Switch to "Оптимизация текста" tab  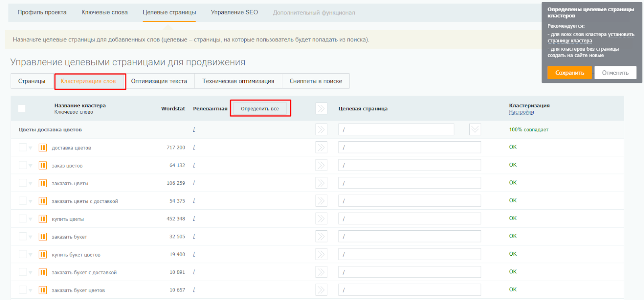click(159, 81)
